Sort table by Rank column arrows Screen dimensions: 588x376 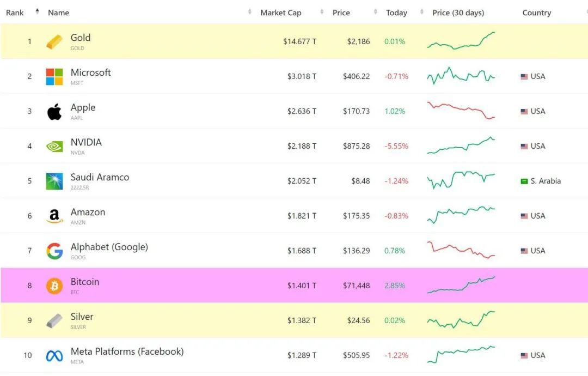(x=37, y=12)
